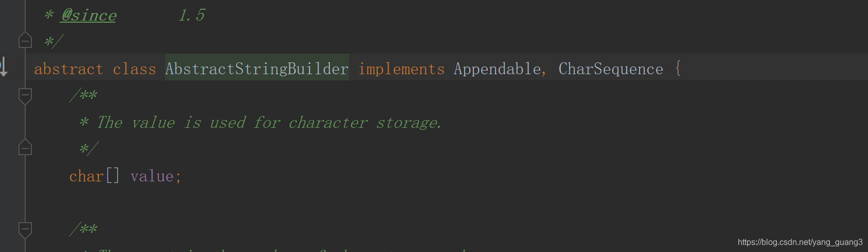
Task: Place cursor on the class keyword
Action: 134,69
